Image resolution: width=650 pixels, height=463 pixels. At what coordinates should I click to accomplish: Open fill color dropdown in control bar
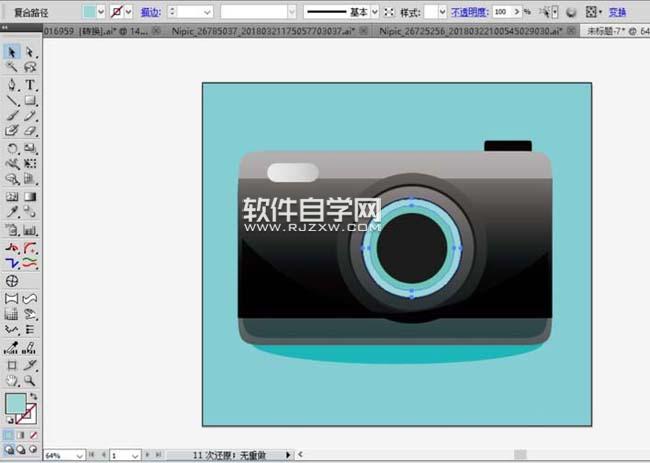tap(101, 12)
